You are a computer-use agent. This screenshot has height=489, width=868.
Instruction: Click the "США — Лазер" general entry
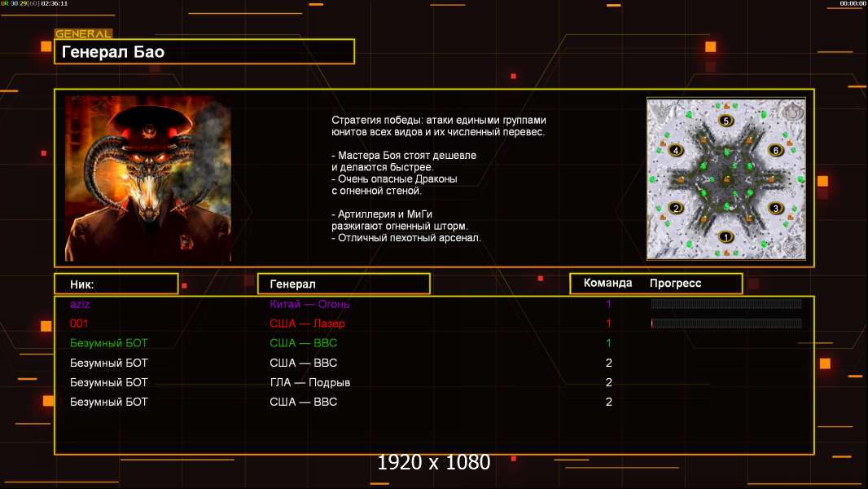coord(307,324)
